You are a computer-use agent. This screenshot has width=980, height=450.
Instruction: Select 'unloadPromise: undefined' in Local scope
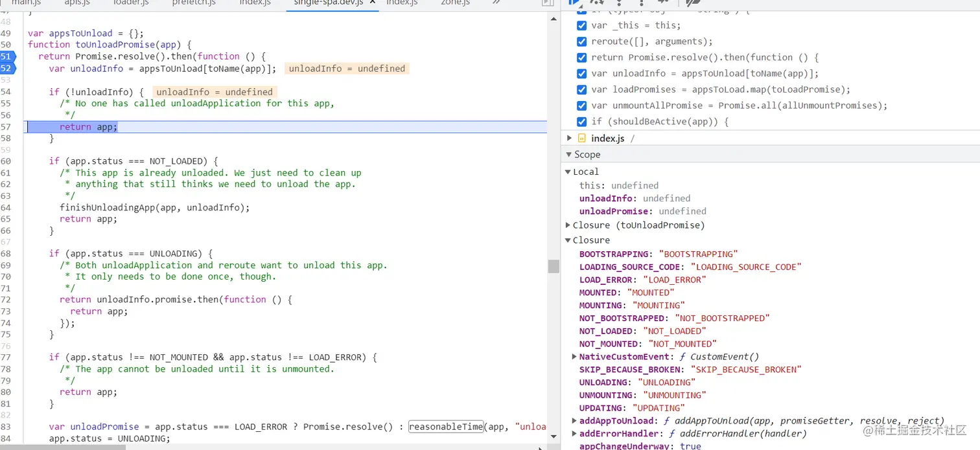coord(643,211)
